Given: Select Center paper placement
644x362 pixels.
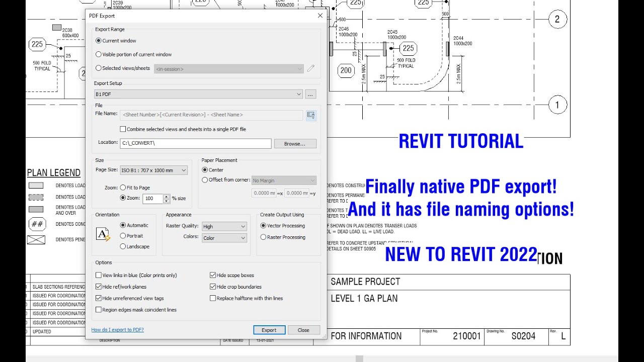Looking at the screenshot, I should [x=205, y=170].
